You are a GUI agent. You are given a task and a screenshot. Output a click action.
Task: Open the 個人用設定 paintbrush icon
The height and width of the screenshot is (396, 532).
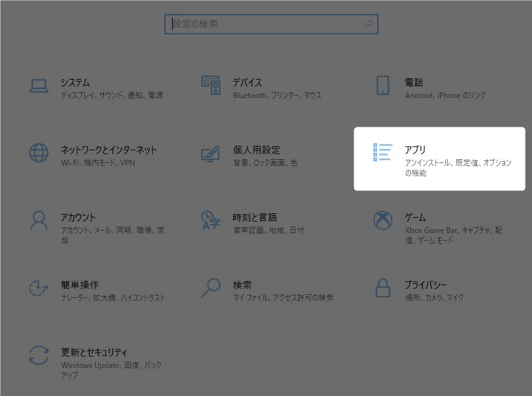click(211, 154)
